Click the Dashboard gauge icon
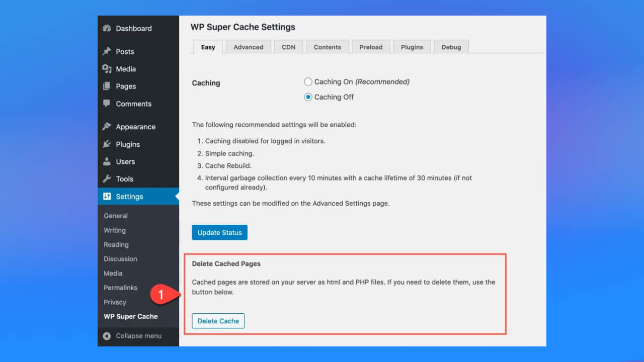644x362 pixels. click(x=107, y=28)
